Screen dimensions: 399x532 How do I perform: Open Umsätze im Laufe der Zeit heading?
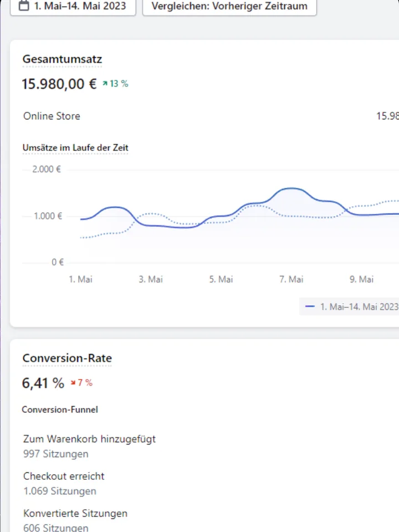75,147
